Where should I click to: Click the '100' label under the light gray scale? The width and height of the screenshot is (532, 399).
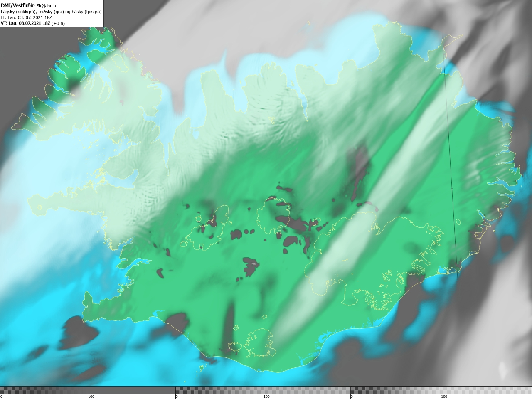coord(444,397)
